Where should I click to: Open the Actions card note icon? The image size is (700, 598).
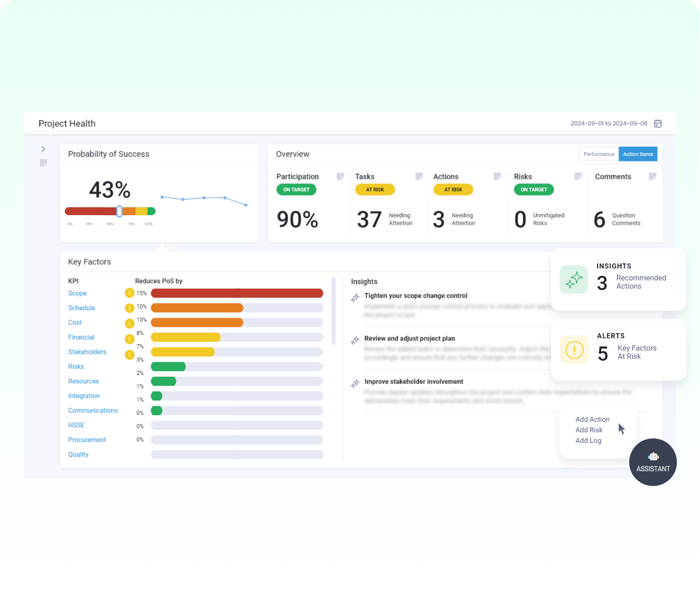497,176
